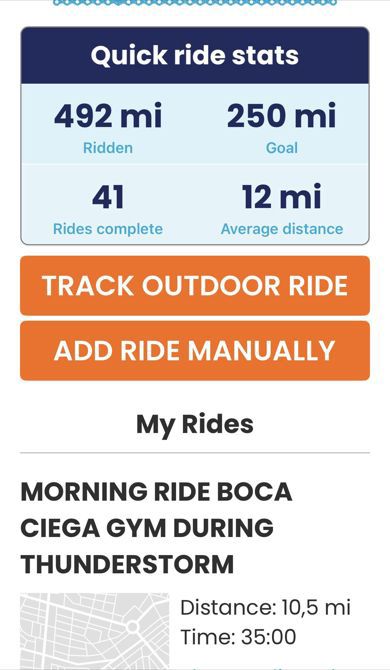The image size is (390, 670).
Task: Tap the Distance: 10,5 mi text
Action: pos(265,607)
